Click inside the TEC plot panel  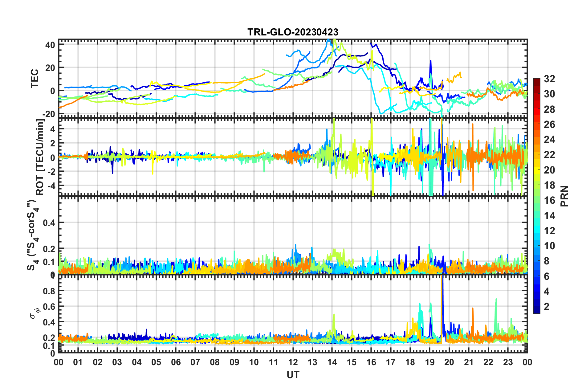point(293,78)
